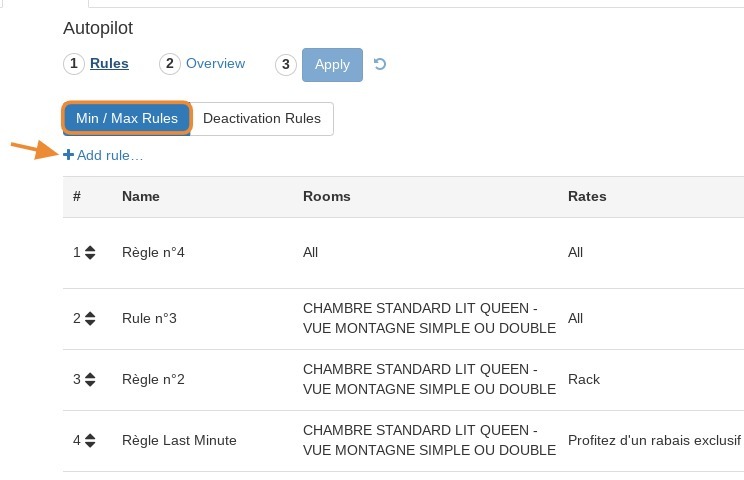The image size is (744, 480).
Task: Click the # column header
Action: [77, 196]
